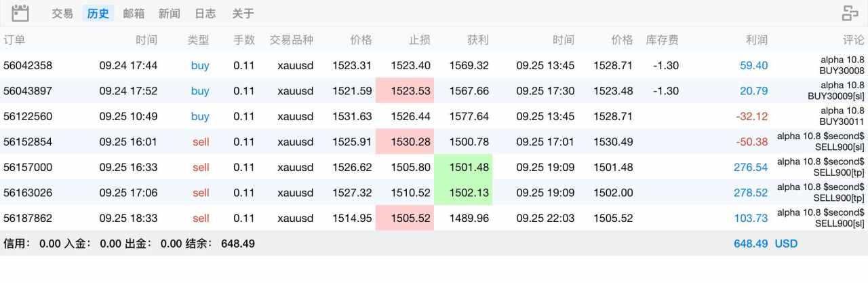Click the 交易品种 column header
This screenshot has width=868, height=283.
point(291,40)
